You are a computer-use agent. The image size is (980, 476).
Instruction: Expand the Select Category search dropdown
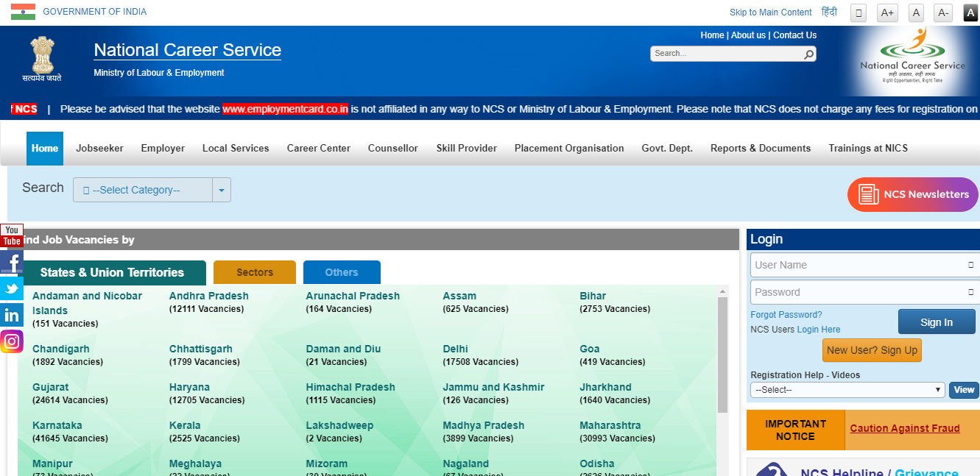(143, 190)
